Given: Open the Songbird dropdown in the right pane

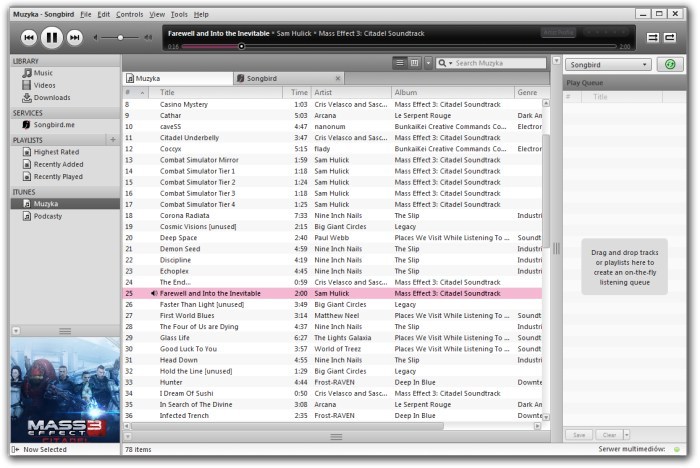Looking at the screenshot, I should tap(608, 65).
